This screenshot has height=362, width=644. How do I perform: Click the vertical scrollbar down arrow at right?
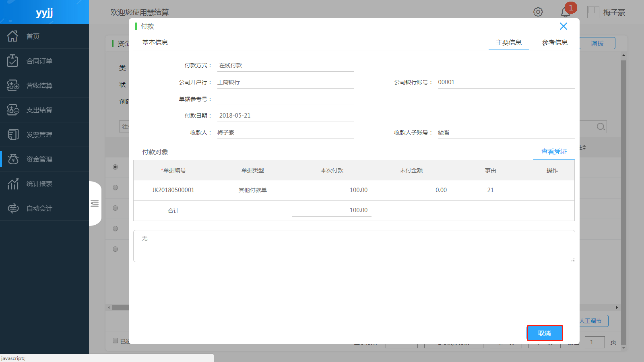point(623,348)
